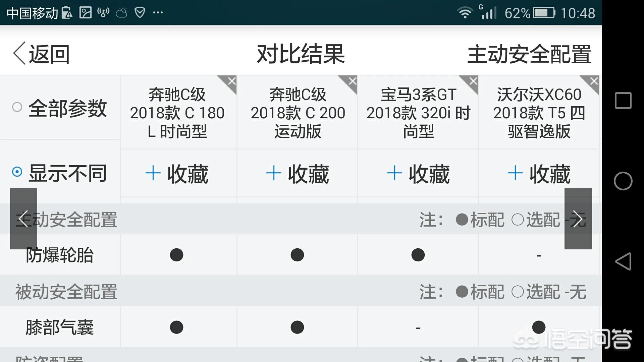Tap the Android back triangle button

point(623,261)
